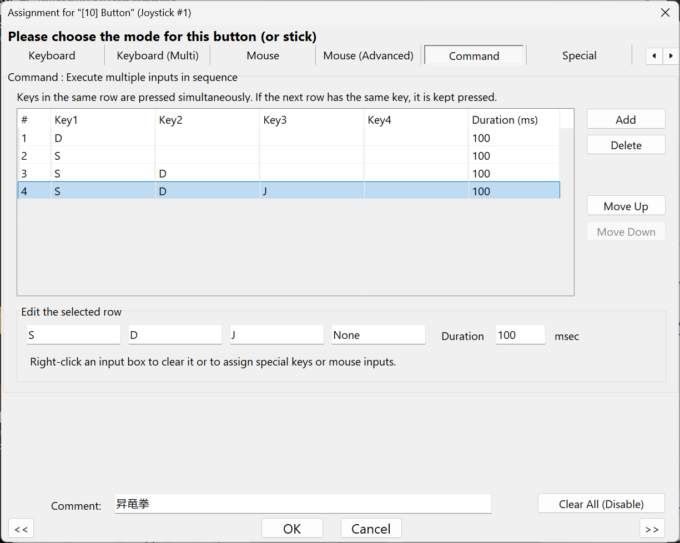Viewport: 680px width, 543px height.
Task: Go to next button with >> icon
Action: coord(652,529)
